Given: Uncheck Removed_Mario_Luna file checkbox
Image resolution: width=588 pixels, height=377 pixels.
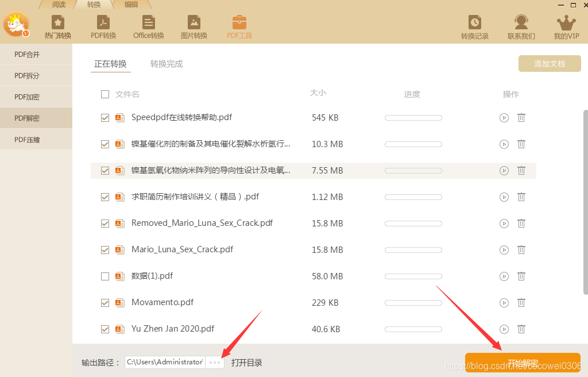Looking at the screenshot, I should click(x=105, y=224).
